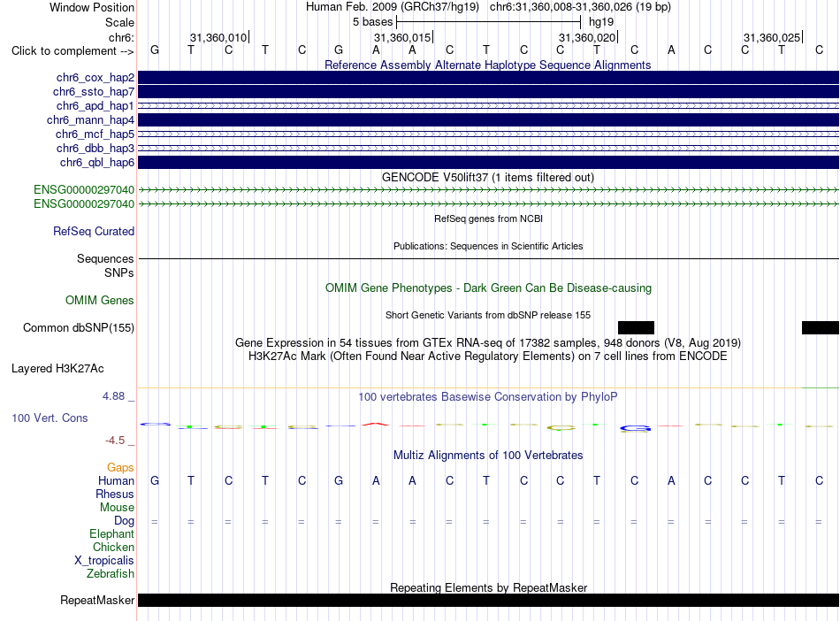Click the orange Gaps label
The height and width of the screenshot is (621, 840).
pos(120,468)
